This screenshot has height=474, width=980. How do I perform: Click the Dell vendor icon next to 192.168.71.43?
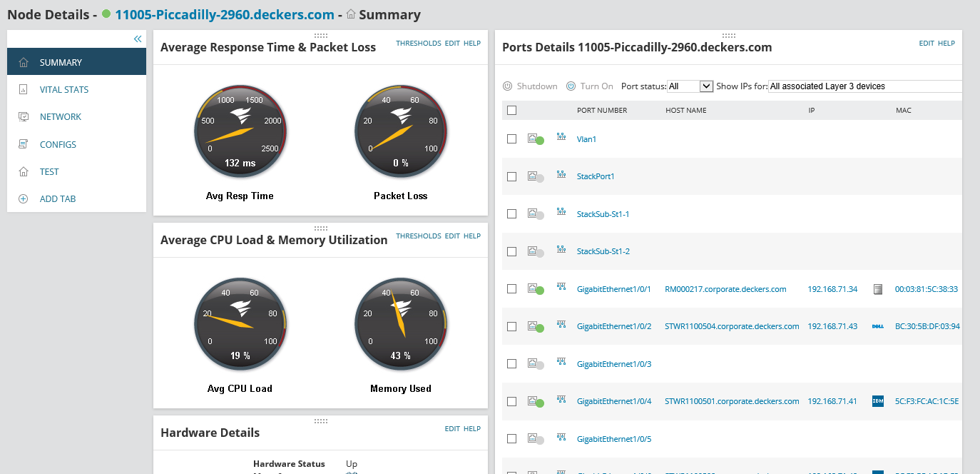click(878, 326)
